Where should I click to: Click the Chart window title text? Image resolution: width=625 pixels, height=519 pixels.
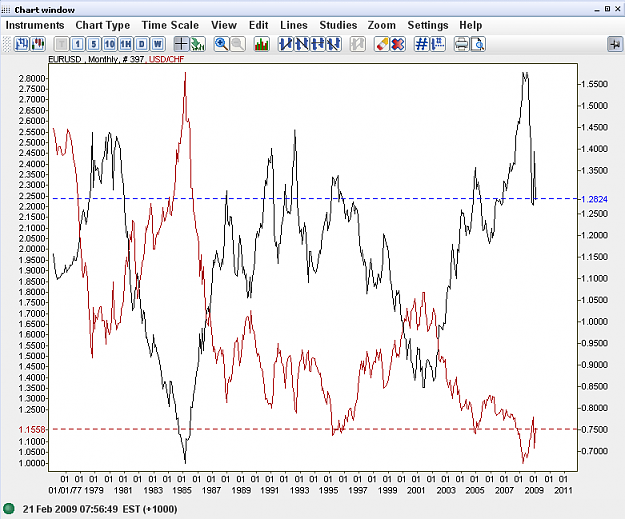[x=45, y=10]
